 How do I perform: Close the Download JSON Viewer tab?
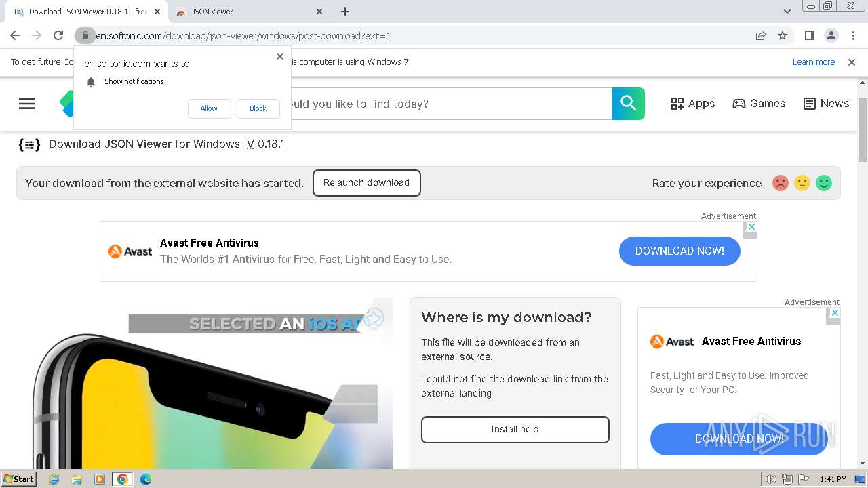tap(157, 12)
